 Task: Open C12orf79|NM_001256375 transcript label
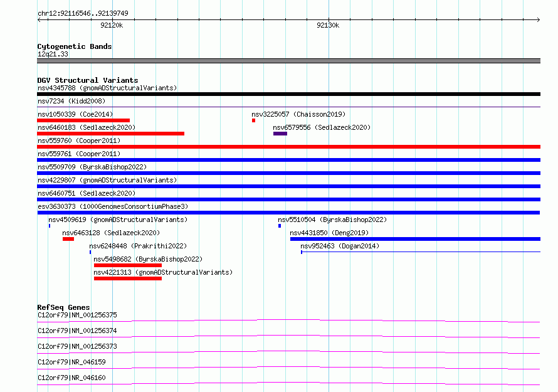(x=77, y=315)
